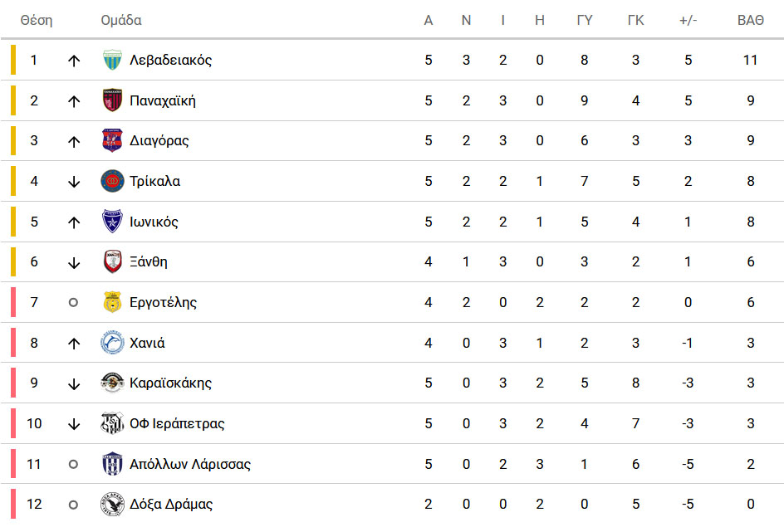Click the Τρίκαλα circular crest
The image size is (784, 532).
click(x=112, y=181)
